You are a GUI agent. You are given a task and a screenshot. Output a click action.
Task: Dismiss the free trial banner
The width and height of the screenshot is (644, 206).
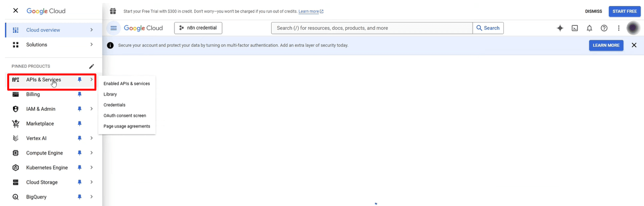pyautogui.click(x=593, y=11)
